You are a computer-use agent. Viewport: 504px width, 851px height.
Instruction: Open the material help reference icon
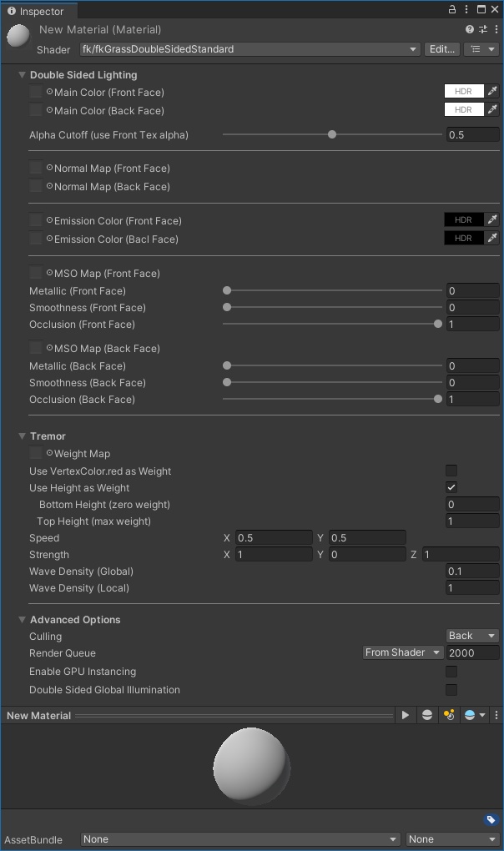(470, 30)
